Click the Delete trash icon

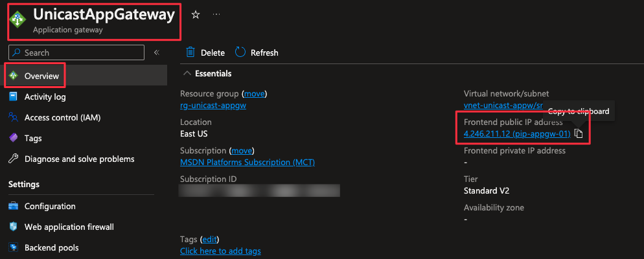190,52
